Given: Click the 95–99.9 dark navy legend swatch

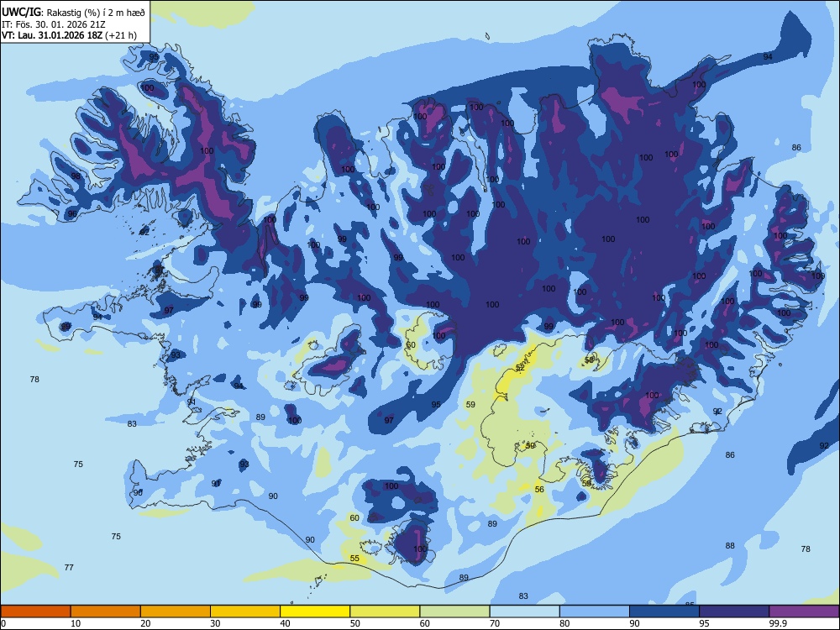Looking at the screenshot, I should [x=734, y=612].
